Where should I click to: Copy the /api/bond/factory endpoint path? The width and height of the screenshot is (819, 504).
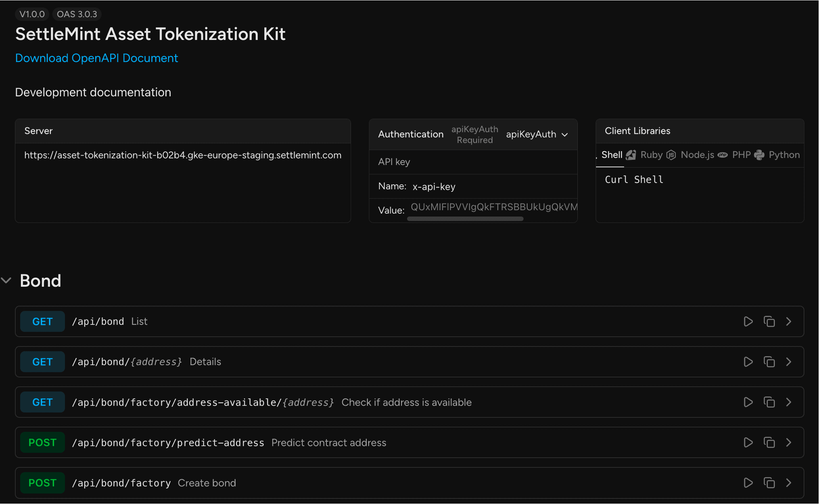(769, 483)
